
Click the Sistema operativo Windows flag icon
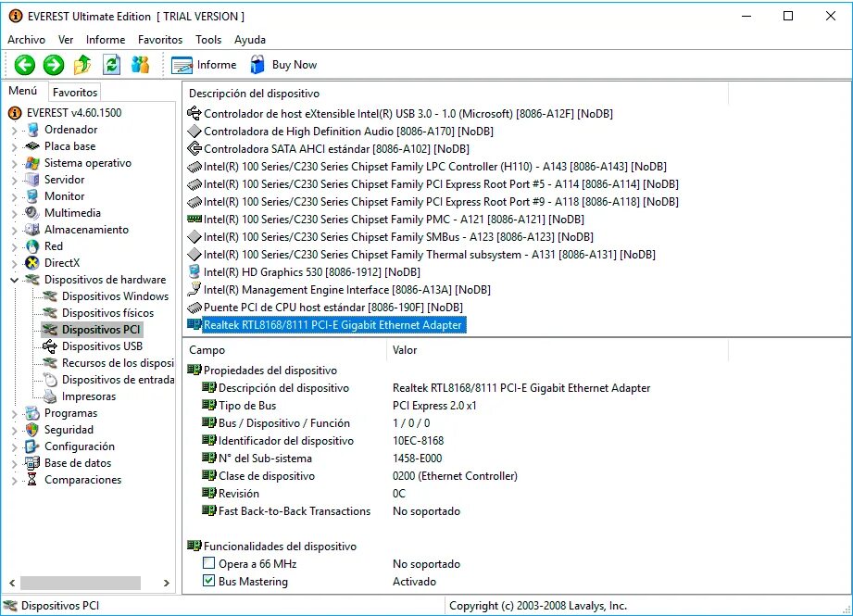pos(32,163)
